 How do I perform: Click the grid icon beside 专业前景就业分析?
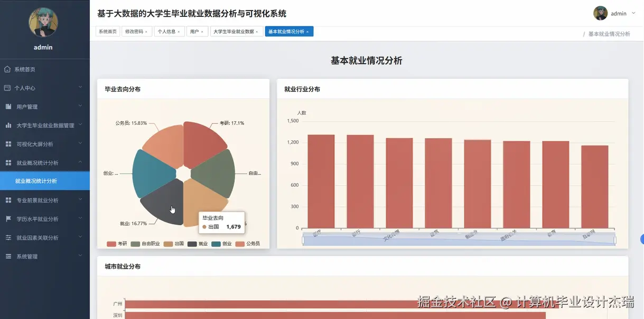pos(8,200)
